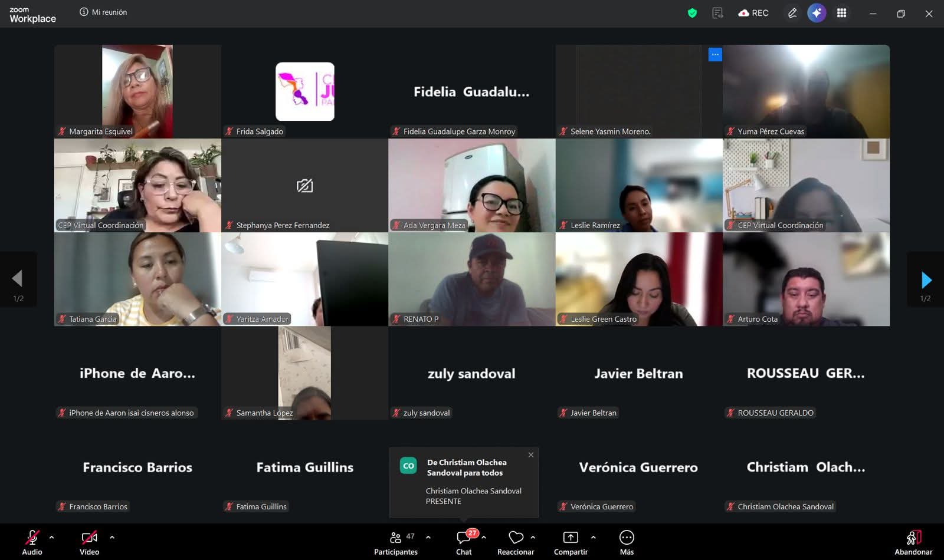Open the annotation pencil tool
The height and width of the screenshot is (560, 944).
[x=792, y=13]
